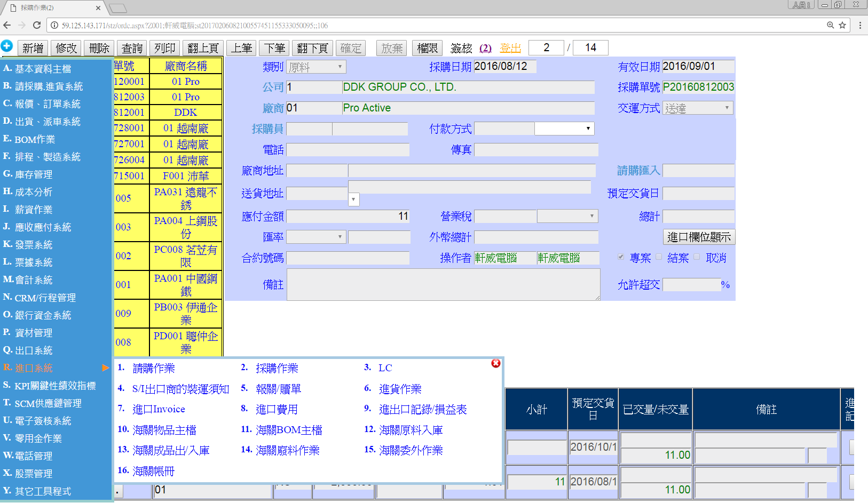Screen dimensions: 868x503
Task: Click the current record number field
Action: click(x=546, y=48)
